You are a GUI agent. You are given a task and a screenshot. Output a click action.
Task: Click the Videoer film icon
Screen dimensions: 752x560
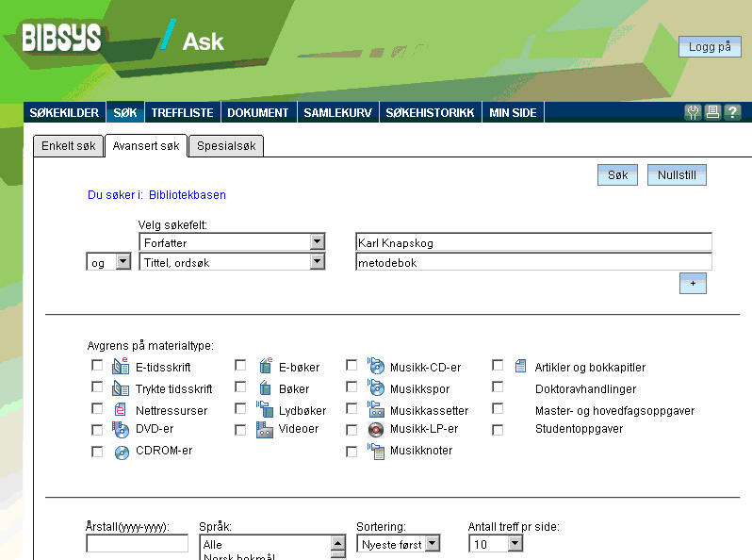point(265,430)
